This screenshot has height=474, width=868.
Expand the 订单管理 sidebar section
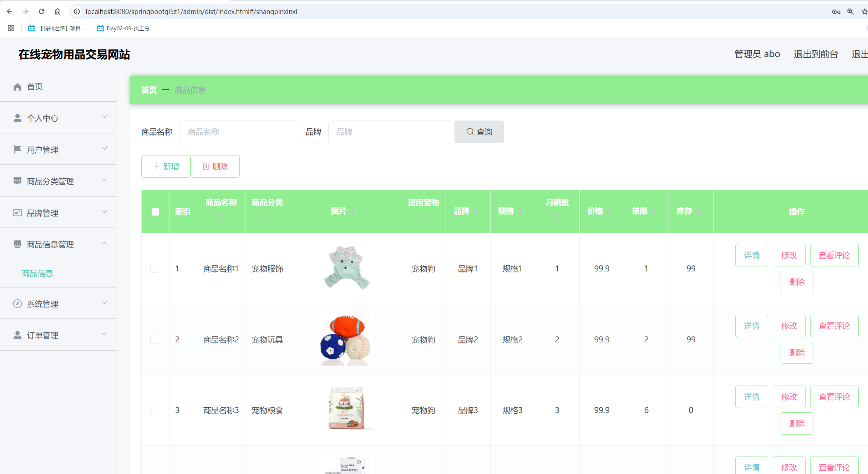click(104, 334)
